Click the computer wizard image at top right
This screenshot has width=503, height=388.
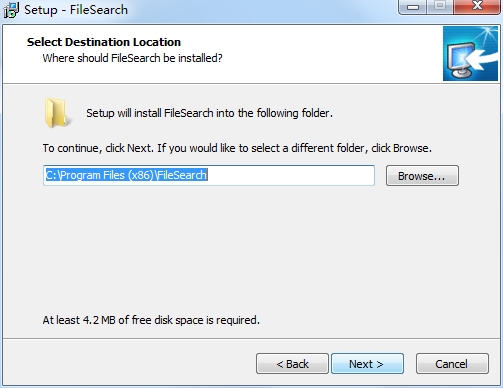[x=470, y=54]
